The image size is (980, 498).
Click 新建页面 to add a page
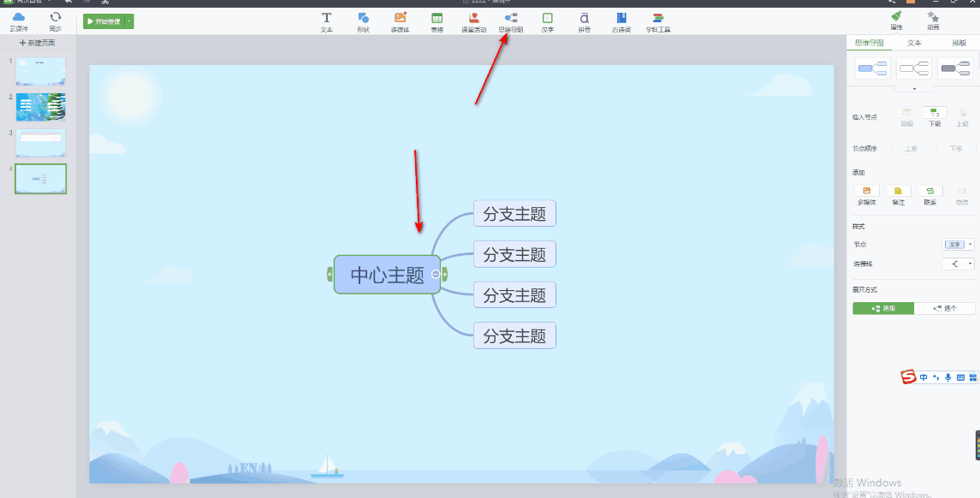pos(37,43)
